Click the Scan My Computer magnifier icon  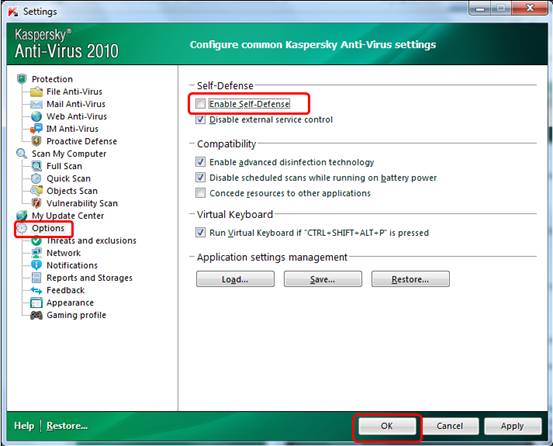tap(22, 154)
